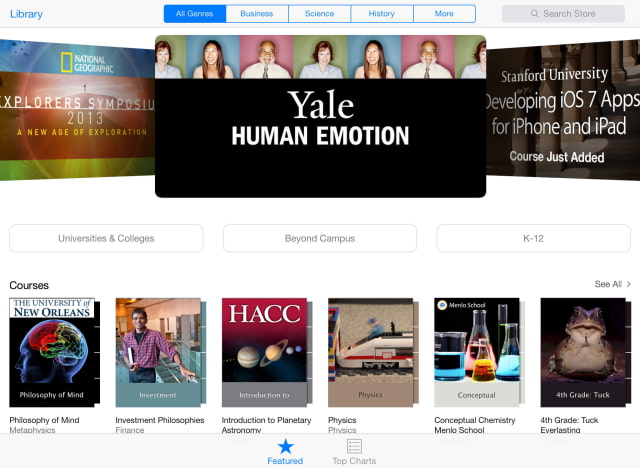Screen dimensions: 640x468
Task: Open HACC Planetary Astronomy course cover
Action: (267, 353)
